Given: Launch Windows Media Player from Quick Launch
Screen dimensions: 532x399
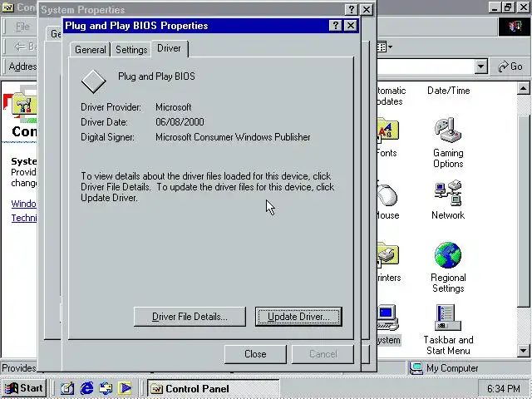Looking at the screenshot, I should (125, 388).
